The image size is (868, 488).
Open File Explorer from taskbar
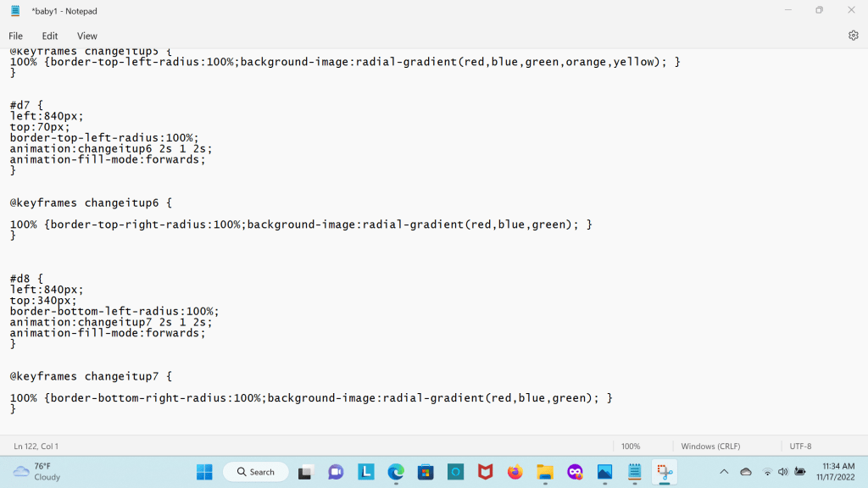click(544, 472)
